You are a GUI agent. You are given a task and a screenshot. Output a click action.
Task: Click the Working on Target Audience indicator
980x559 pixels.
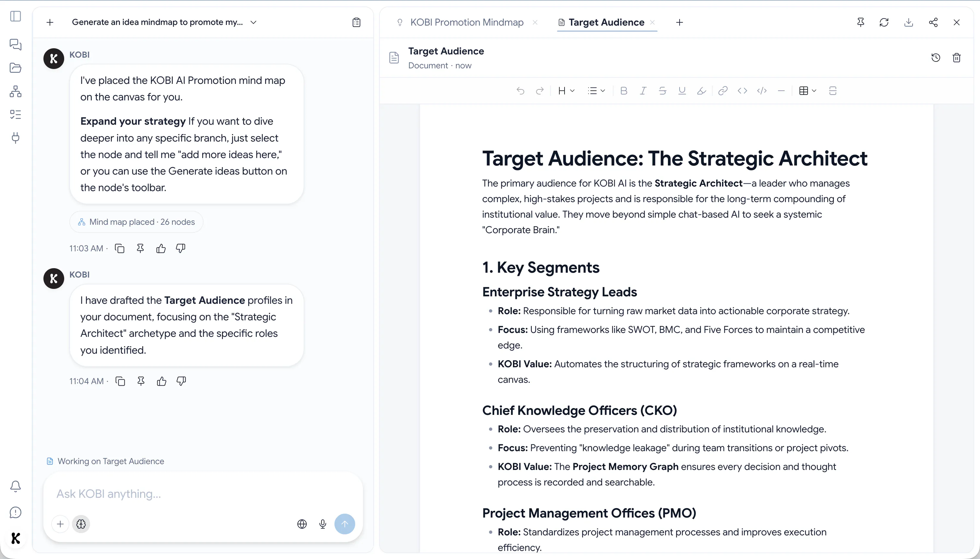click(x=105, y=461)
